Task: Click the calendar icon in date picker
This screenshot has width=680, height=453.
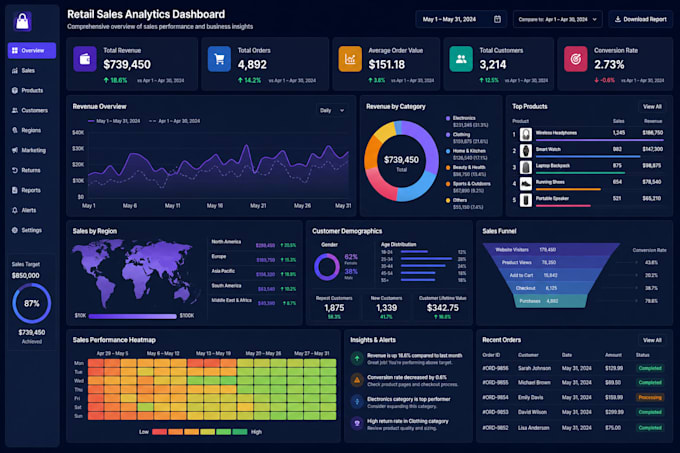Action: 497,19
